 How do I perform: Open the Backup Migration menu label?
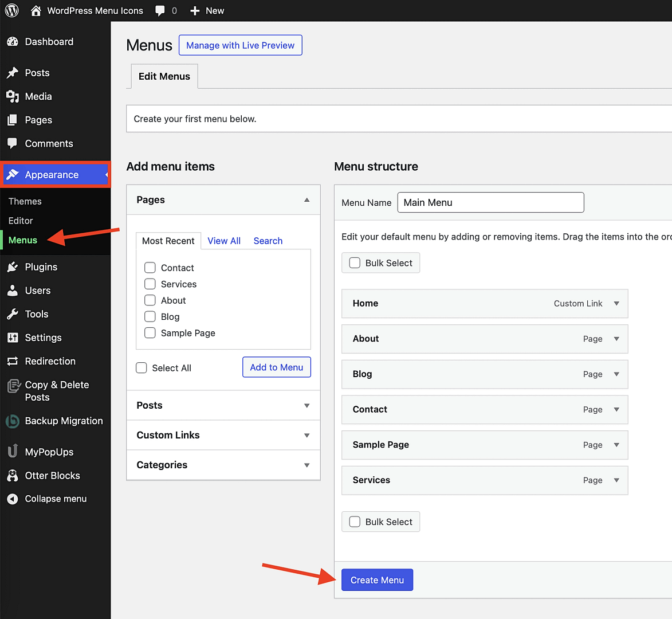(x=64, y=421)
